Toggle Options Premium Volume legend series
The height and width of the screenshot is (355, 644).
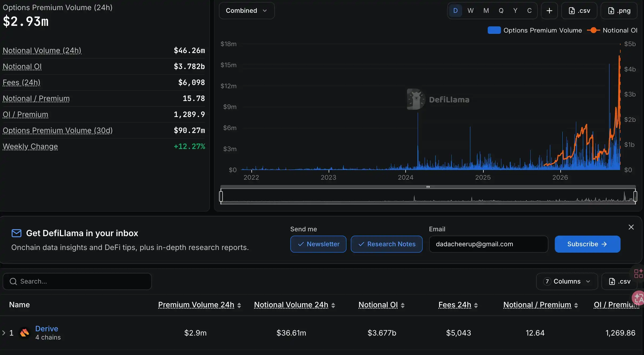point(535,30)
